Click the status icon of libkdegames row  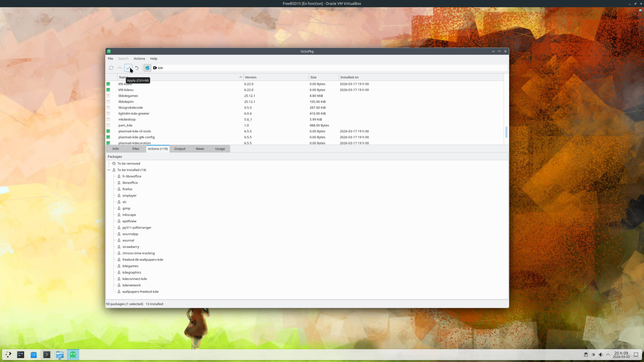click(x=108, y=96)
